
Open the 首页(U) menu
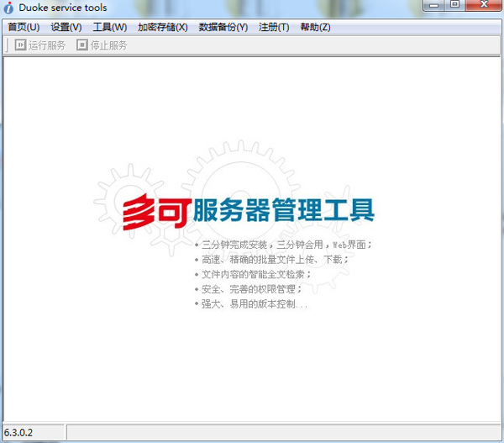[24, 27]
